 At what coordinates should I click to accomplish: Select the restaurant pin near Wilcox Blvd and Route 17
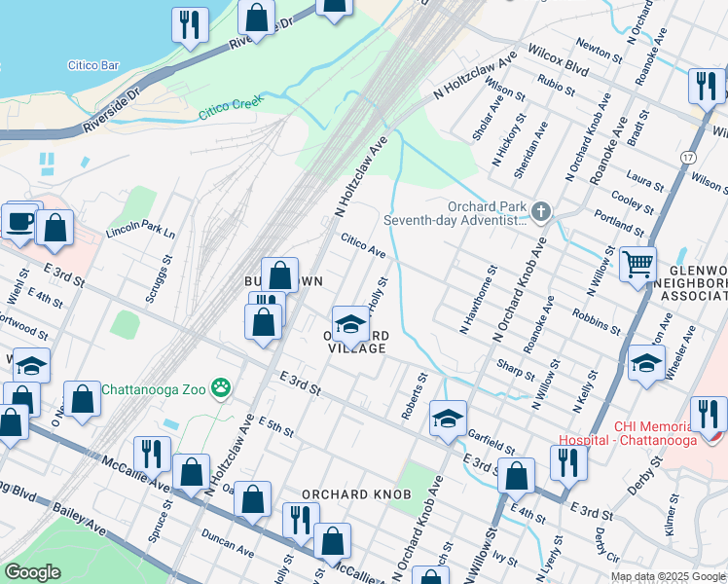tap(707, 89)
